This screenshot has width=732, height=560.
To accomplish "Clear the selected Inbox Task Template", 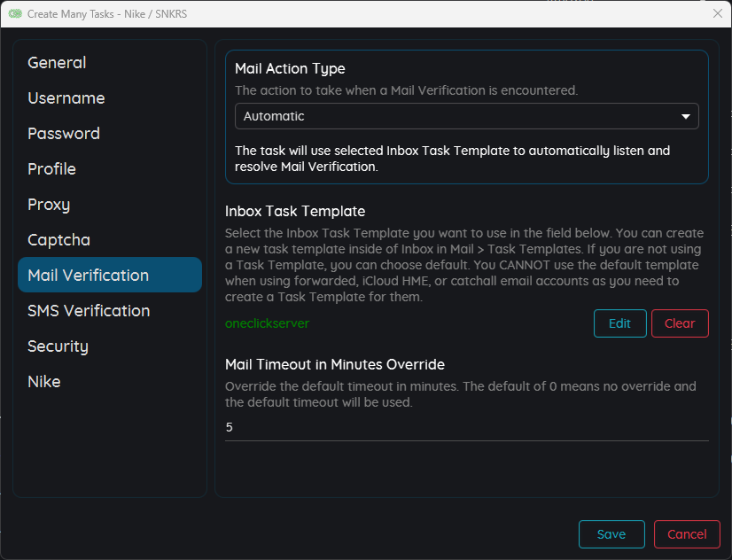I will 680,323.
